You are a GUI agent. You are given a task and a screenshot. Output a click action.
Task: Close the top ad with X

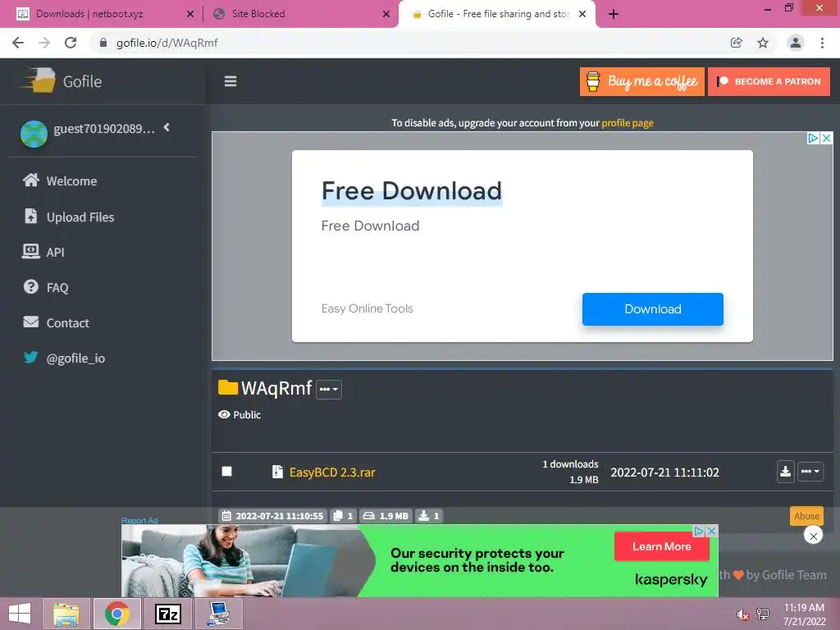coord(827,138)
